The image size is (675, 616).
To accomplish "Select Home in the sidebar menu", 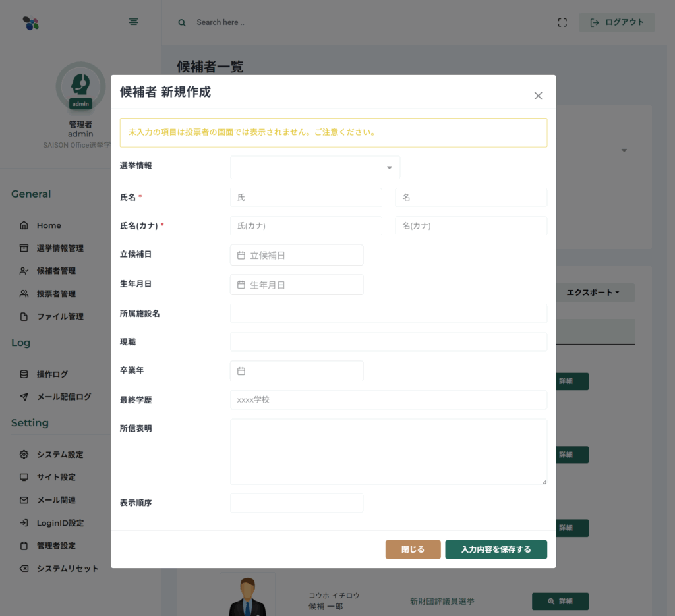I will point(49,225).
